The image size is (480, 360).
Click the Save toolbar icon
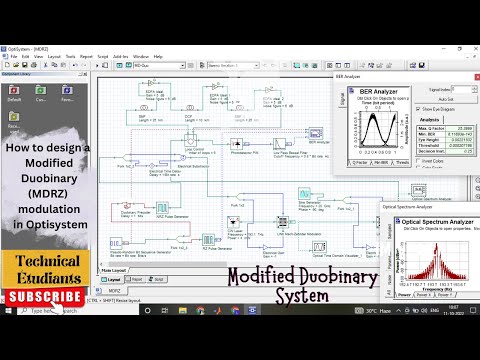click(x=24, y=65)
